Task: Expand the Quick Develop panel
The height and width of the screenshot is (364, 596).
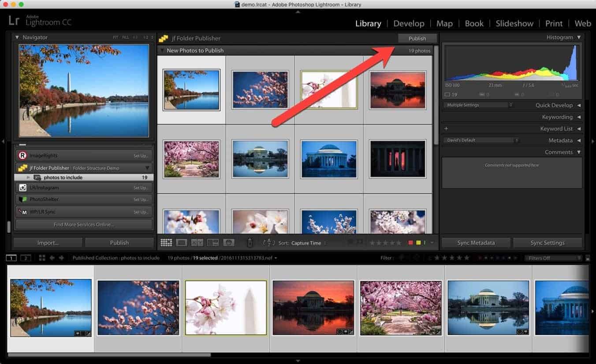Action: (x=579, y=105)
